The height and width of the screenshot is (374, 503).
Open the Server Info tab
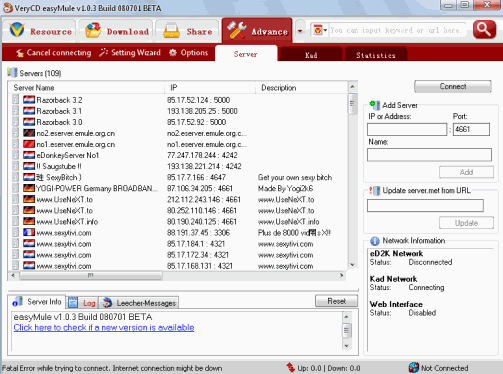(x=37, y=302)
